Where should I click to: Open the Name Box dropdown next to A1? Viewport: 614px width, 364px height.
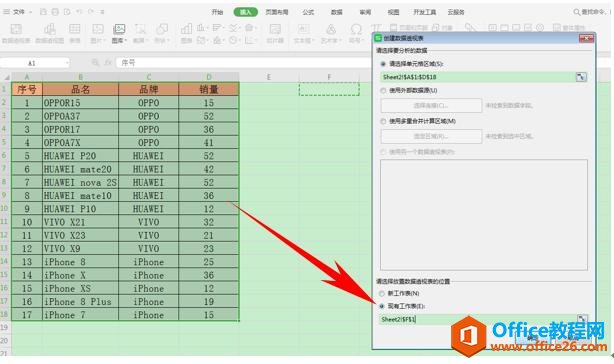(x=67, y=63)
